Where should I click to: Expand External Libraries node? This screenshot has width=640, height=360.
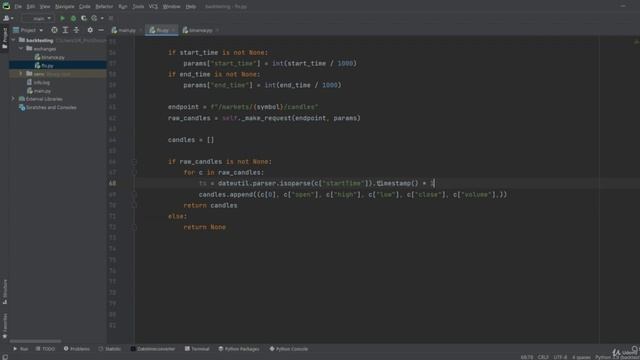13,99
